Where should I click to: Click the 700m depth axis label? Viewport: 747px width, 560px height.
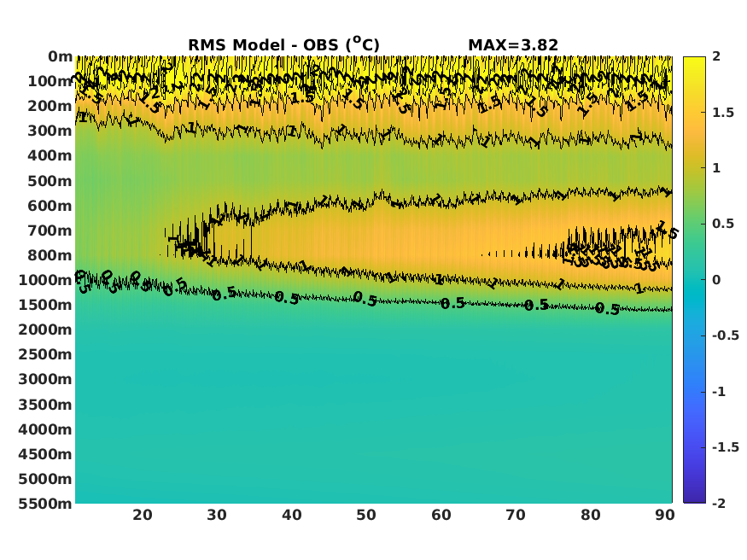(x=50, y=230)
